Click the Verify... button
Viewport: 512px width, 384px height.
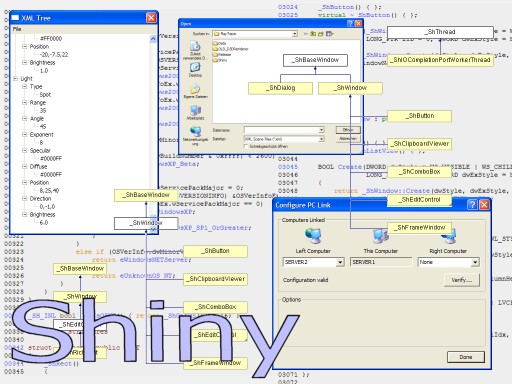462,280
